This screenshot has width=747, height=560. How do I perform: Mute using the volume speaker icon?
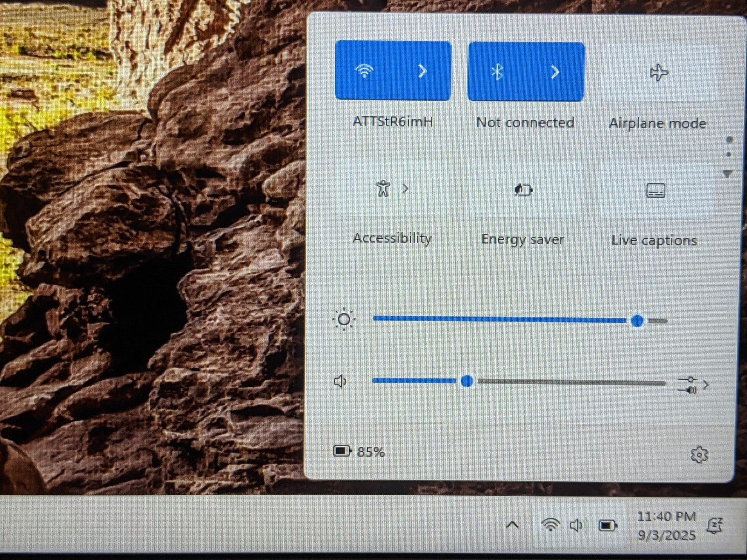[x=340, y=382]
